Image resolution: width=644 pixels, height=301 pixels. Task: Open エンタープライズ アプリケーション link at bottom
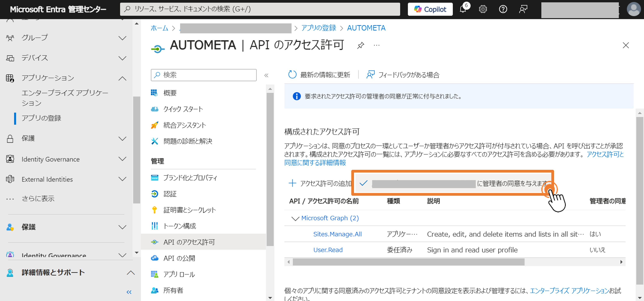[x=569, y=290]
